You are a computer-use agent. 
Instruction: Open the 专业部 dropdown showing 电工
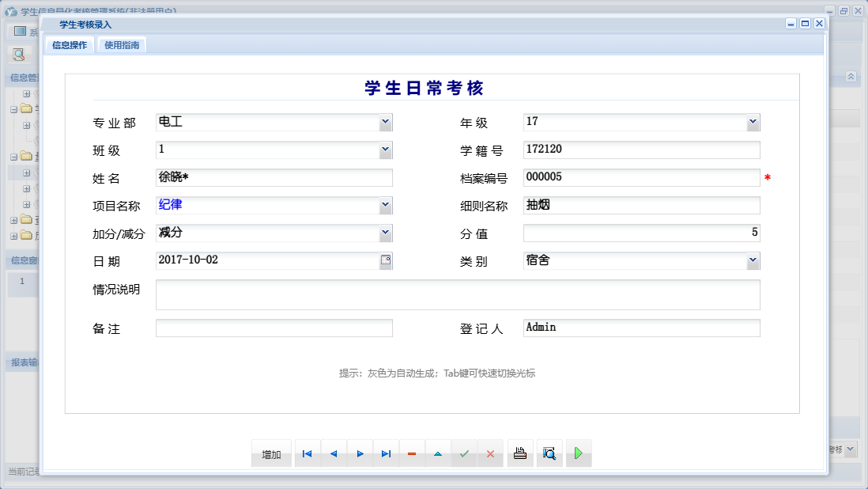point(384,123)
